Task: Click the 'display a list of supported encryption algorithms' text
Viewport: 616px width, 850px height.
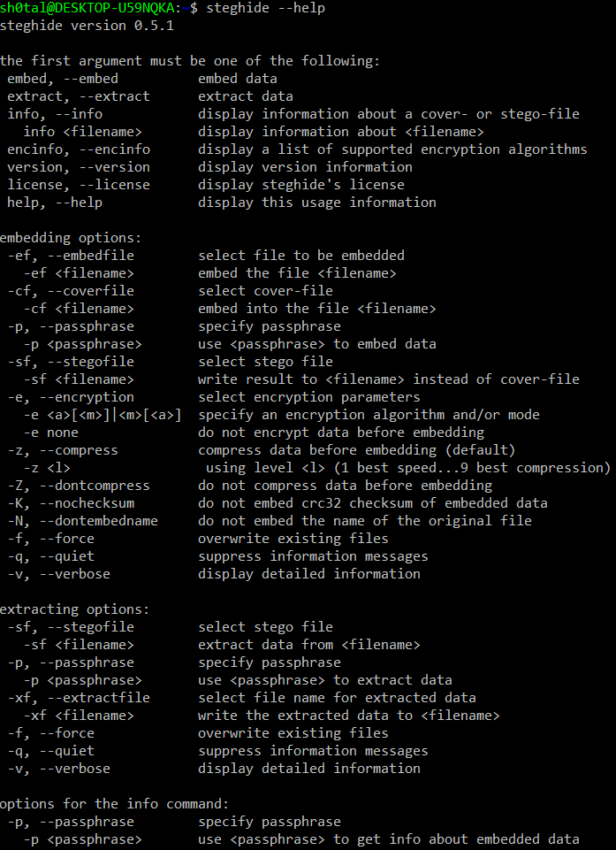Action: (392, 149)
